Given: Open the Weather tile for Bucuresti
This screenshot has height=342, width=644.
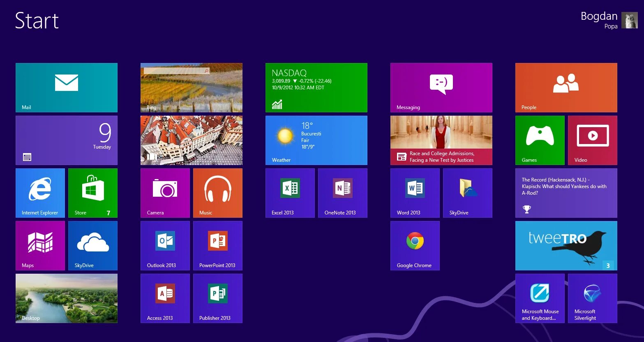Looking at the screenshot, I should [x=316, y=140].
